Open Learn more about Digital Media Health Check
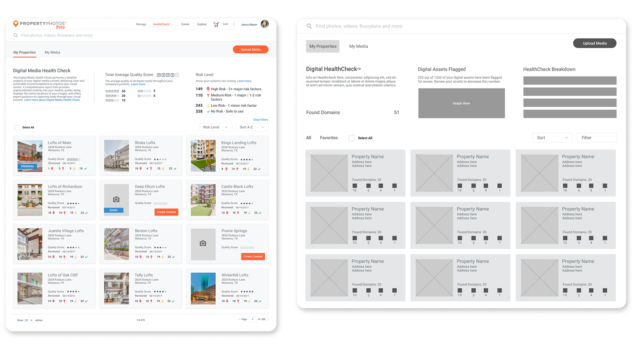This screenshot has height=350, width=644. [x=52, y=100]
